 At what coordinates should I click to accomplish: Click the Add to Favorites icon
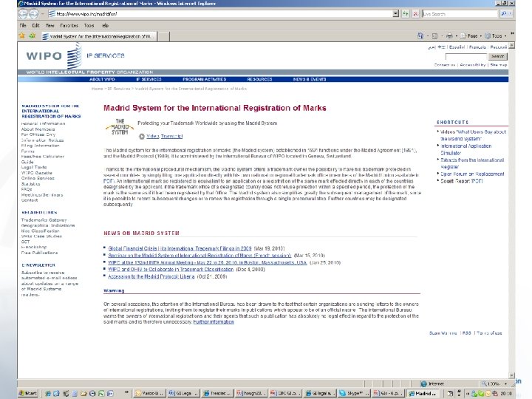33,35
